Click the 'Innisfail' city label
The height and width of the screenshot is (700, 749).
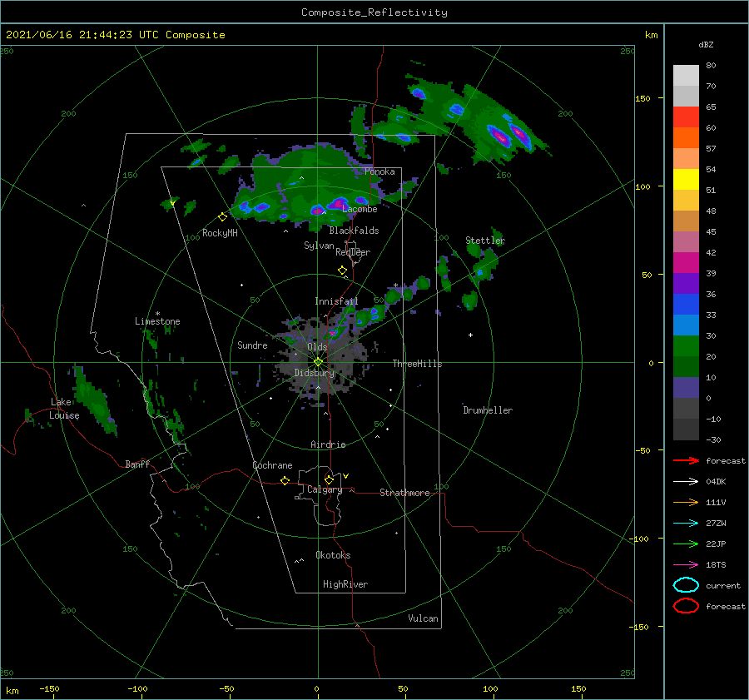click(x=336, y=301)
